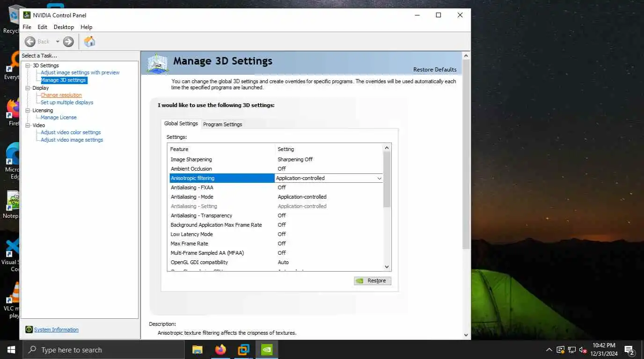This screenshot has height=359, width=644.
Task: Collapse the Video tree node
Action: [x=28, y=125]
